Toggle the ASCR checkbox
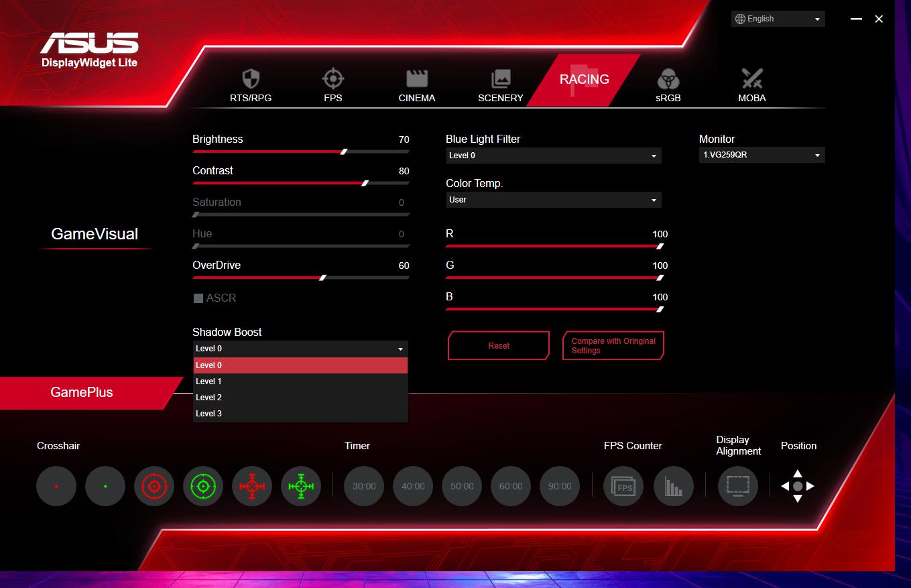The image size is (911, 588). (x=198, y=298)
